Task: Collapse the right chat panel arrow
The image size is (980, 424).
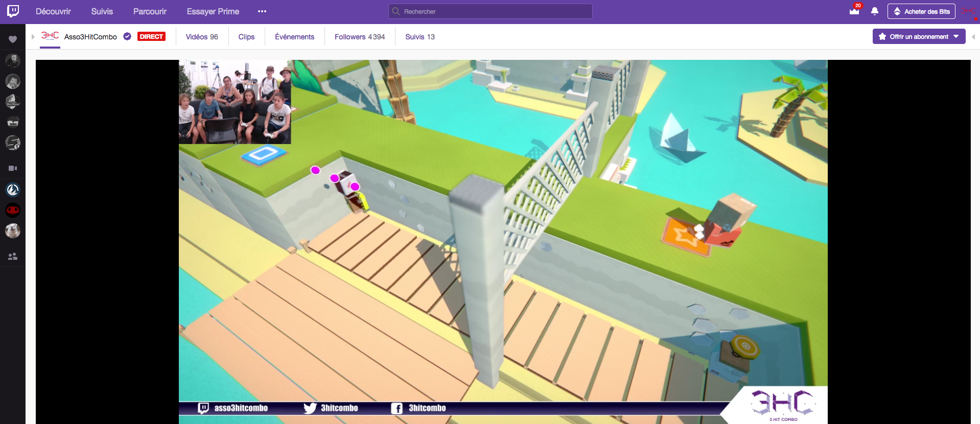Action: click(x=973, y=37)
